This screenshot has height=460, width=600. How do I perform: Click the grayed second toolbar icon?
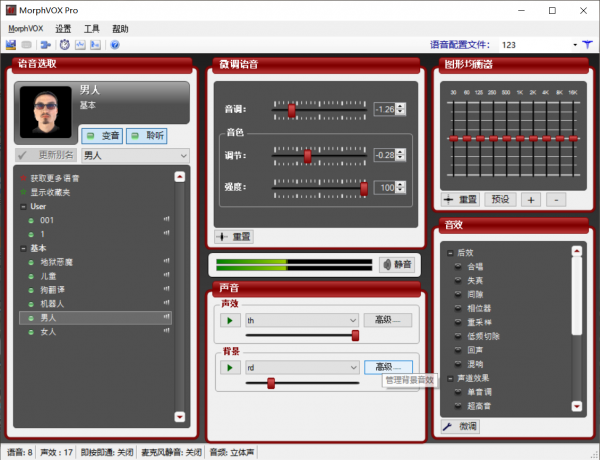tap(26, 45)
